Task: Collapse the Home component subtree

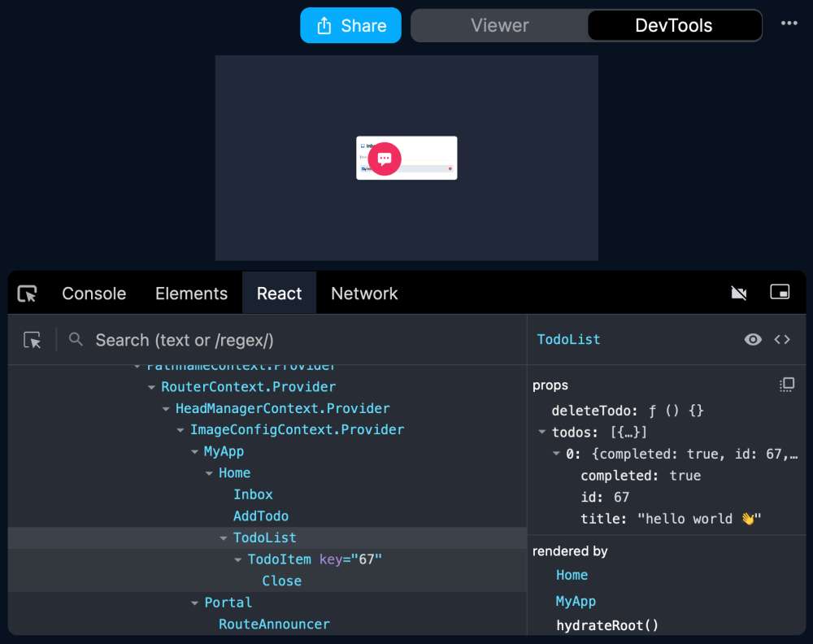Action: point(209,472)
